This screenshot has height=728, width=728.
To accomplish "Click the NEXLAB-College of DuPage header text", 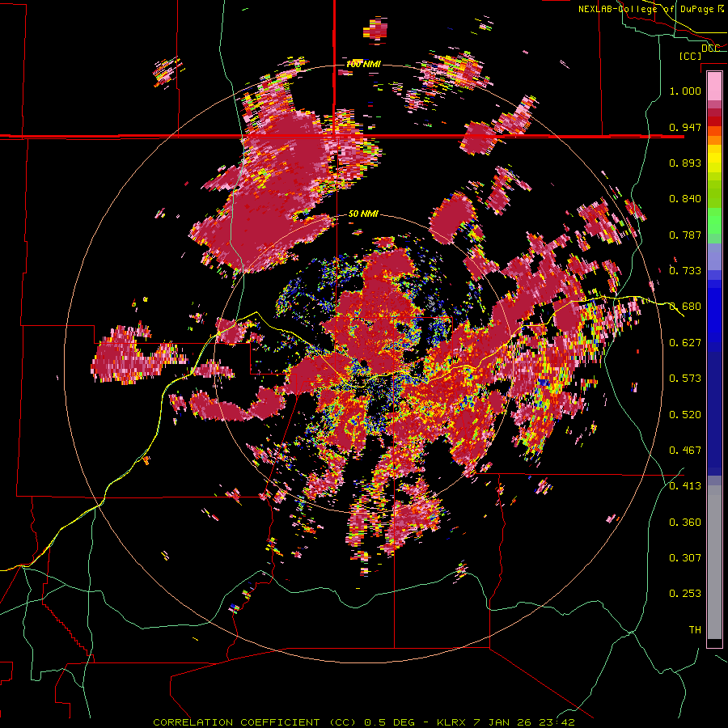I will coord(647,9).
